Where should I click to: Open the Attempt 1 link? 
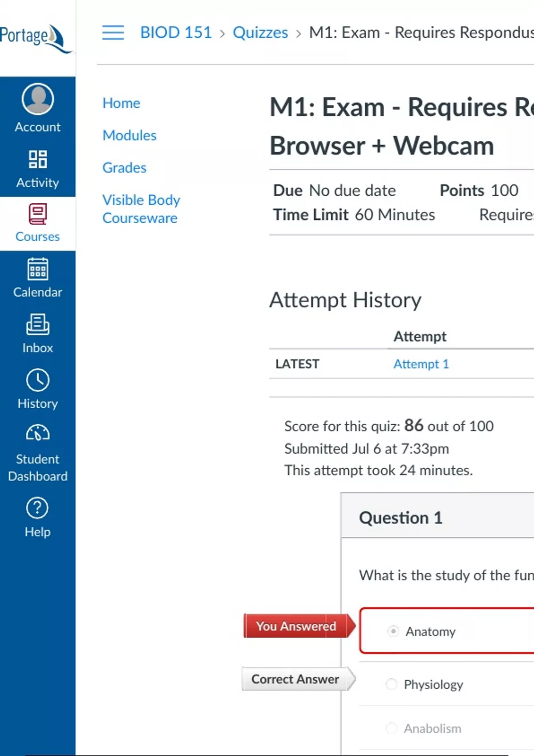coord(421,364)
